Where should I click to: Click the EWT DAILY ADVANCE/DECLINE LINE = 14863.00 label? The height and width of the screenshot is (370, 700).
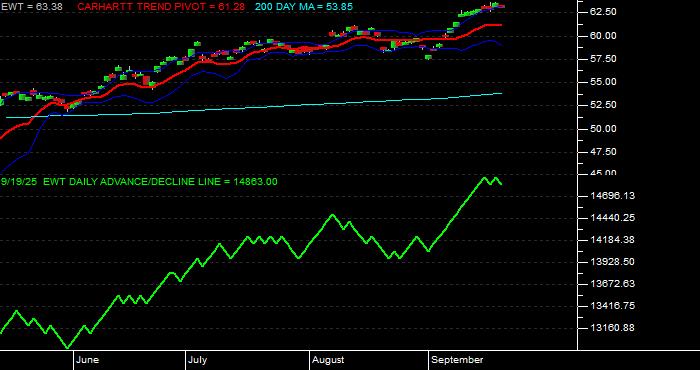coord(160,182)
